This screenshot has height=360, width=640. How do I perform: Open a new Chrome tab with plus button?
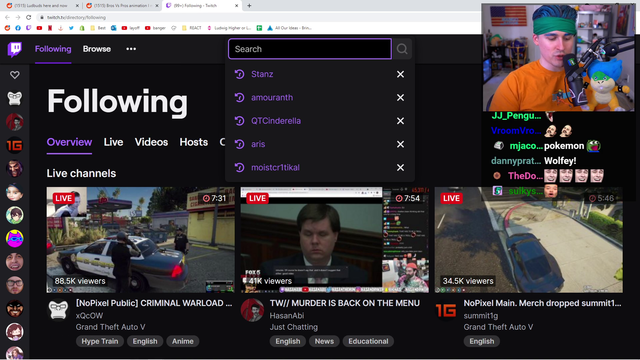click(249, 6)
